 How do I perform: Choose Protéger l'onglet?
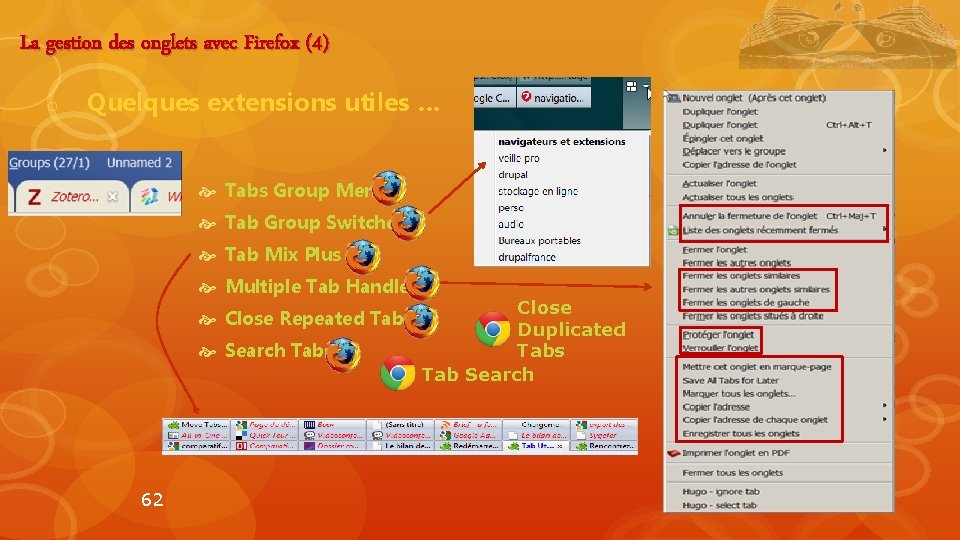click(718, 335)
